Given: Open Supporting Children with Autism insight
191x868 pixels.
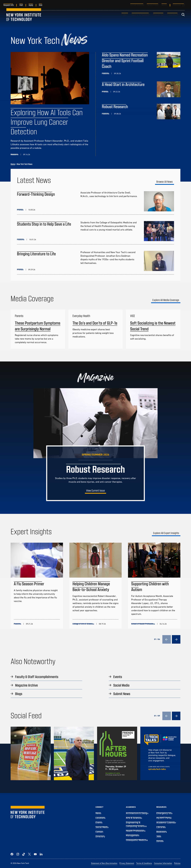Looking at the screenshot, I should coord(150,587).
